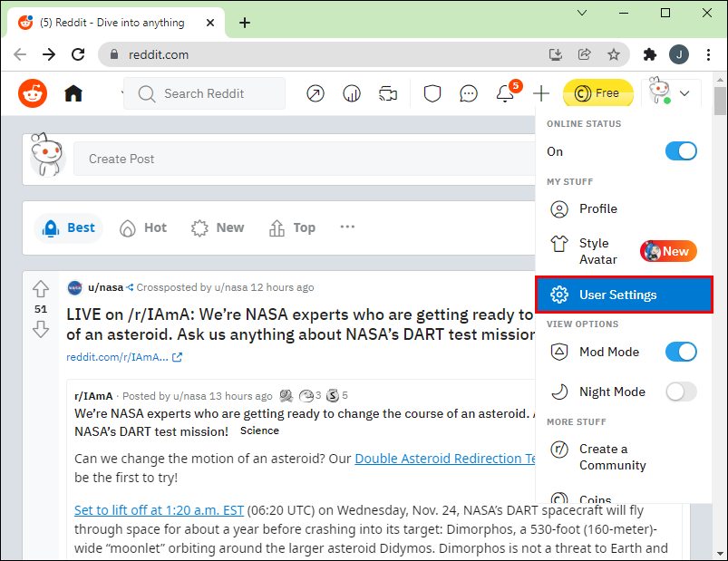Toggle Online Status switch

click(x=681, y=151)
